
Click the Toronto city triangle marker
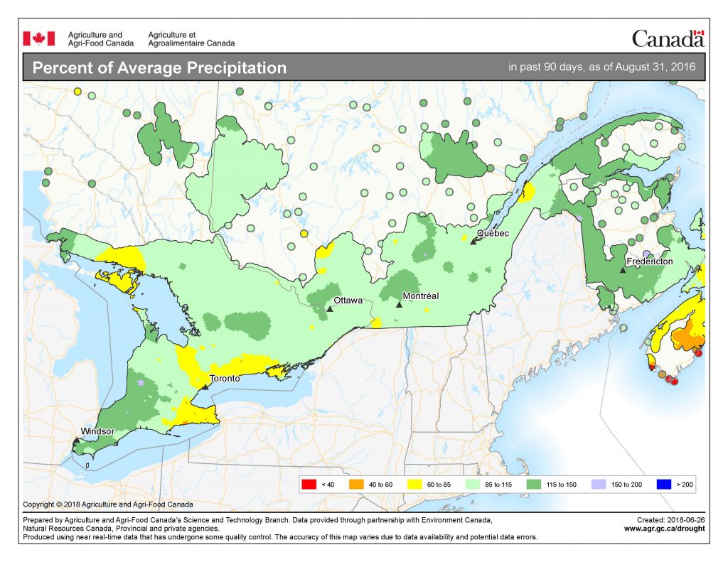pyautogui.click(x=205, y=387)
